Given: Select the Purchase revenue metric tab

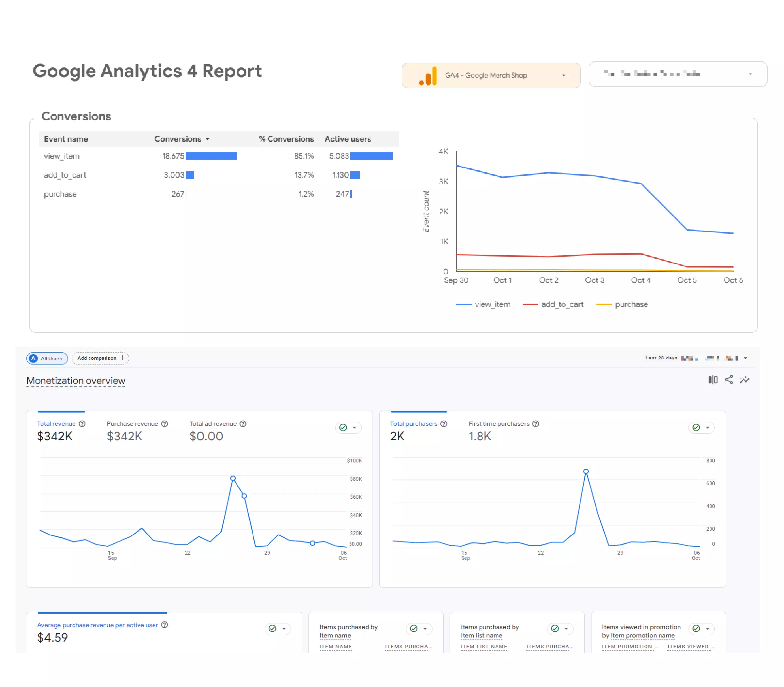Looking at the screenshot, I should (137, 431).
